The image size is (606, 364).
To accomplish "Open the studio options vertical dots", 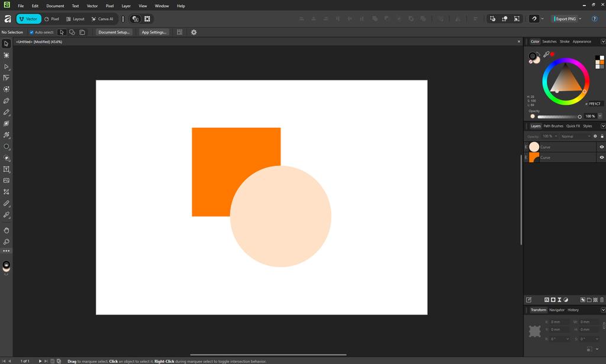I will tap(123, 19).
